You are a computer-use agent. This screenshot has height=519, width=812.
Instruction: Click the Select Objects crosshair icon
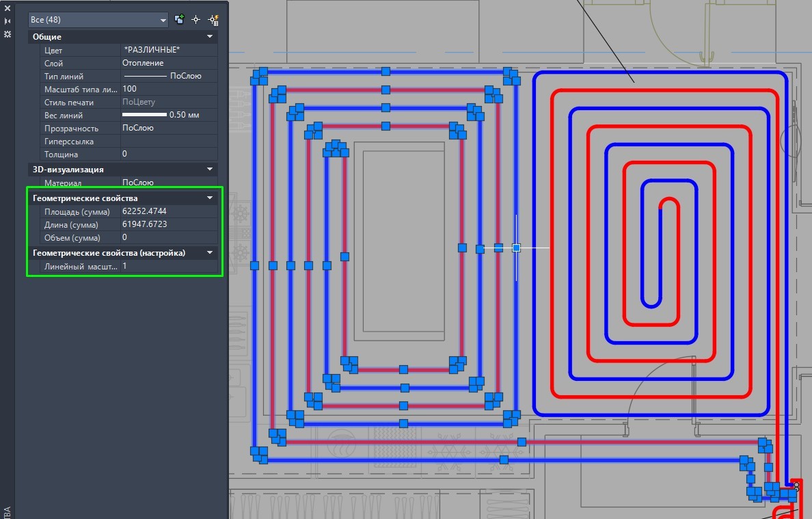coord(195,20)
